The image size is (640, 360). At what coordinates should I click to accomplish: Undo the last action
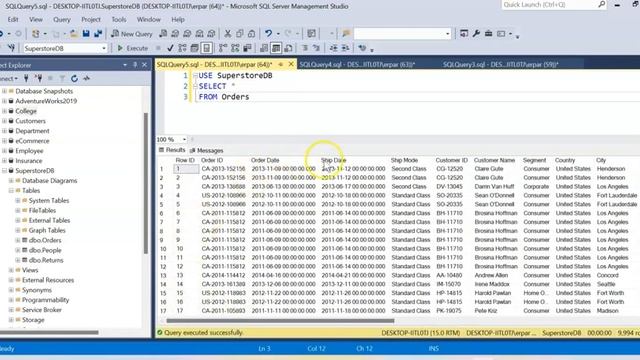(x=268, y=33)
